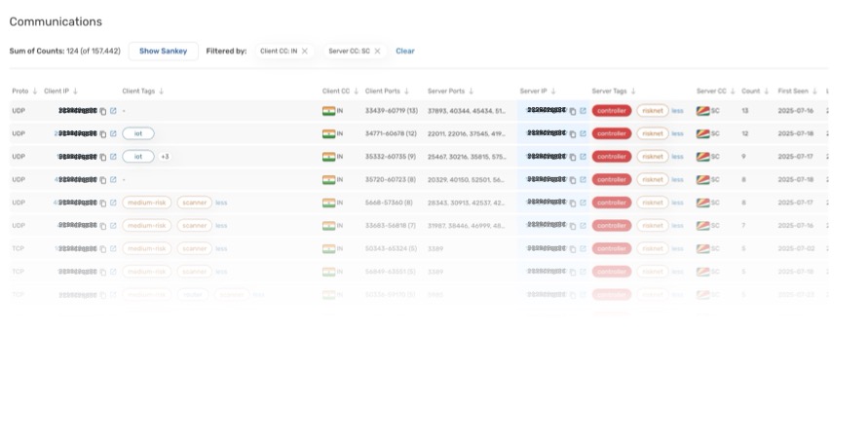Sort by Server Tags column arrow
868x442 pixels.
(633, 92)
